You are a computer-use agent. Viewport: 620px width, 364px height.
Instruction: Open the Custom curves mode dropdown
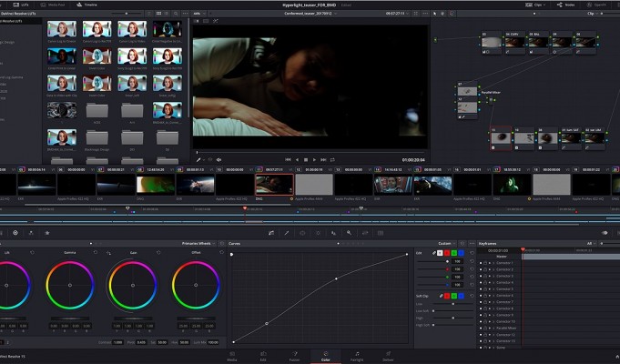click(446, 244)
